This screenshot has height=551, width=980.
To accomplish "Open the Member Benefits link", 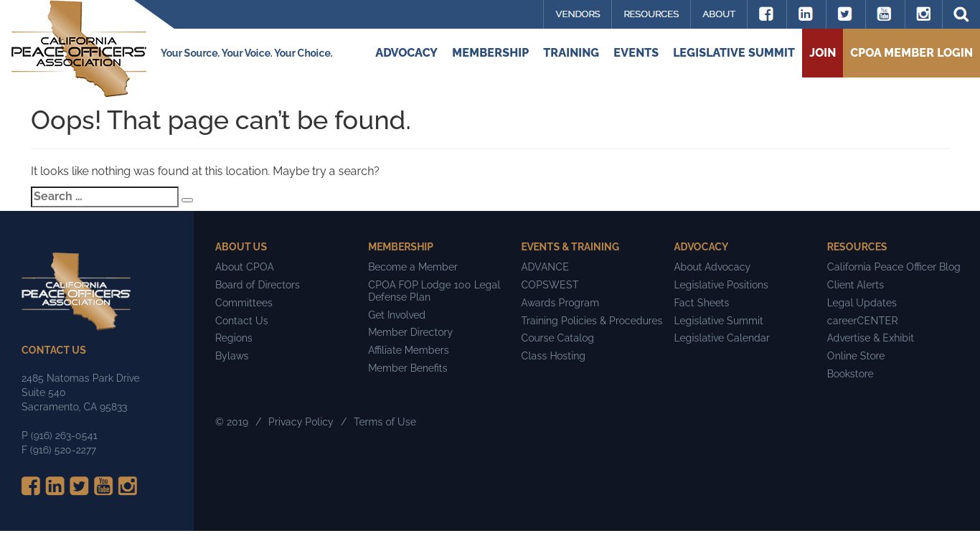I will click(x=407, y=368).
